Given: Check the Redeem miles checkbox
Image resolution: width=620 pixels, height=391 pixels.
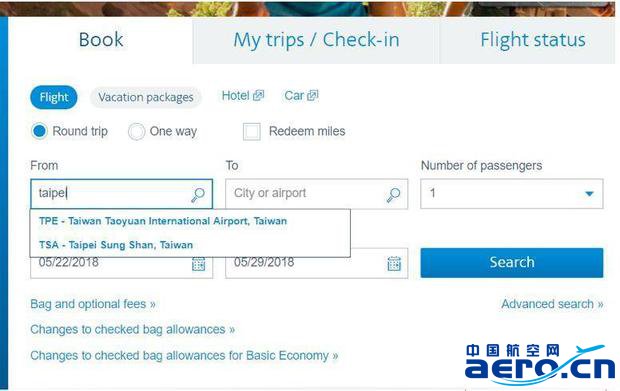Looking at the screenshot, I should [x=252, y=131].
